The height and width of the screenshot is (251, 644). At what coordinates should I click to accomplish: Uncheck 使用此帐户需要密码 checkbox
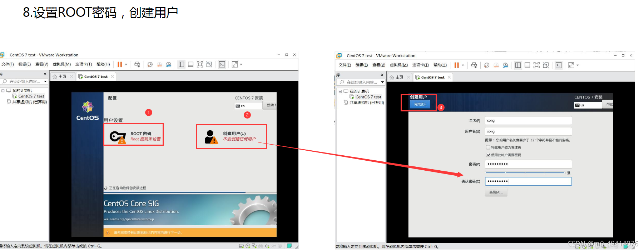(x=488, y=155)
